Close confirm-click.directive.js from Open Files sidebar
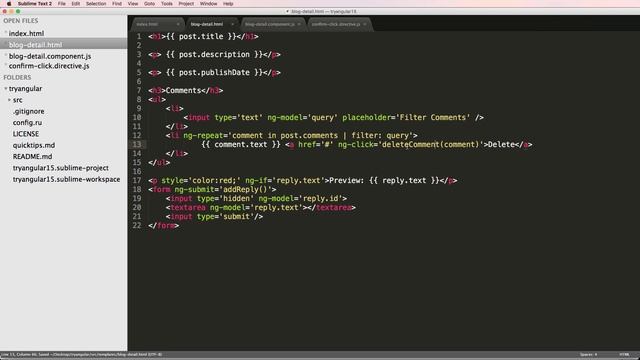The height and width of the screenshot is (360, 640). 6,65
